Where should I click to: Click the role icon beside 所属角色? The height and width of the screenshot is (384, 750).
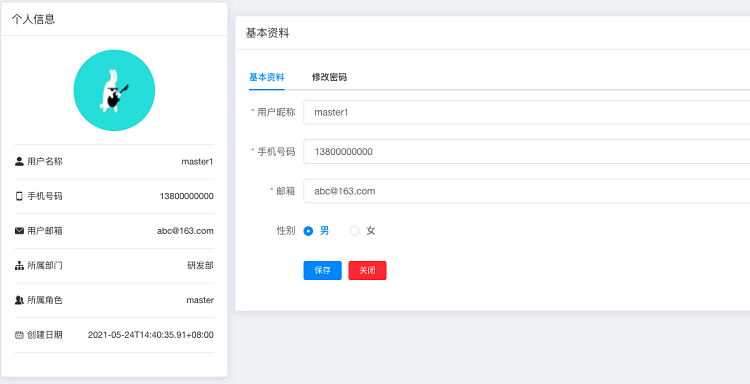[19, 300]
